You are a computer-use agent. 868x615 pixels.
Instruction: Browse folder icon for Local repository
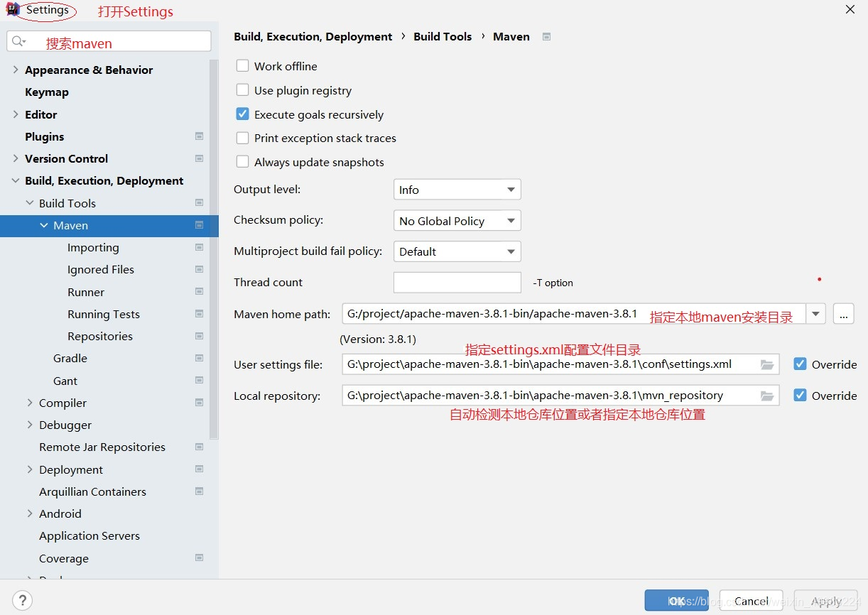[x=767, y=396]
